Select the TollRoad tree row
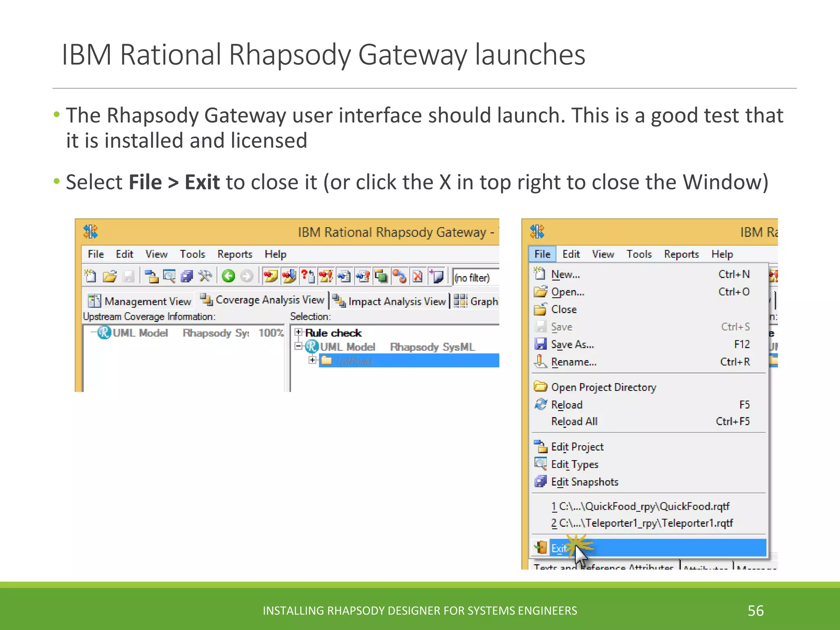The height and width of the screenshot is (630, 840). tap(409, 361)
